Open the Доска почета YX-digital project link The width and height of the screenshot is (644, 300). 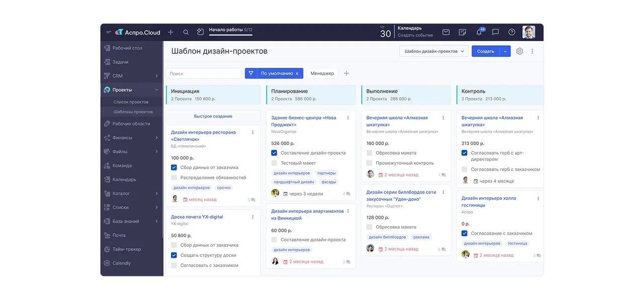pos(197,217)
